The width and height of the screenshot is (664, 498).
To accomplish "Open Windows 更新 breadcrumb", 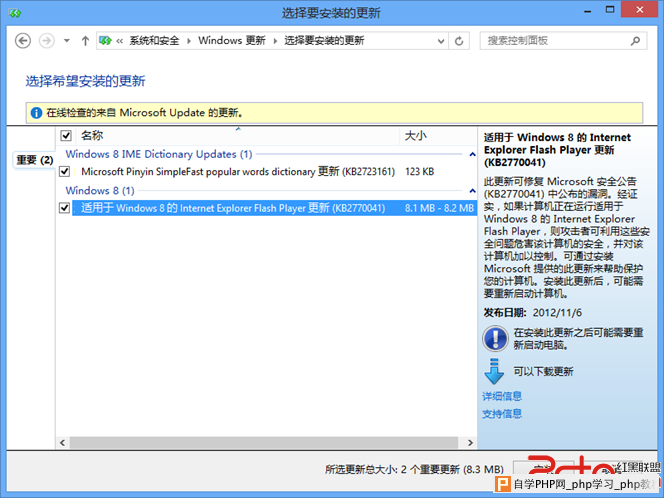I will (232, 41).
